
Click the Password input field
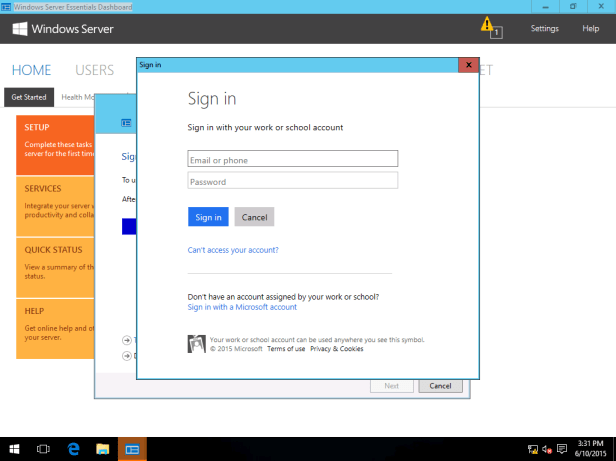pos(293,181)
